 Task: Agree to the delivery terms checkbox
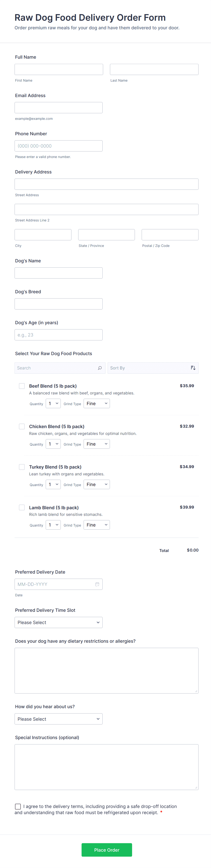[x=18, y=806]
